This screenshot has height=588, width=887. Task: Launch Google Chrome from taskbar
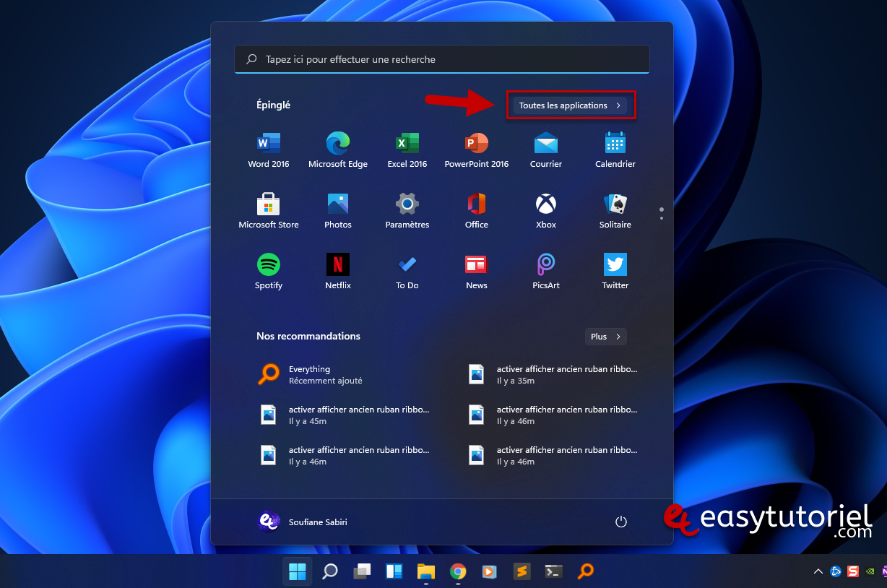point(457,571)
